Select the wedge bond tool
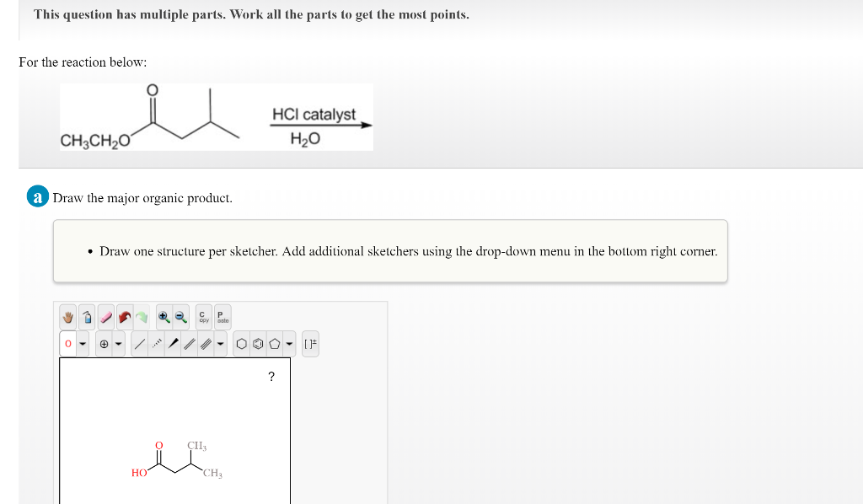The width and height of the screenshot is (863, 504). click(x=174, y=343)
